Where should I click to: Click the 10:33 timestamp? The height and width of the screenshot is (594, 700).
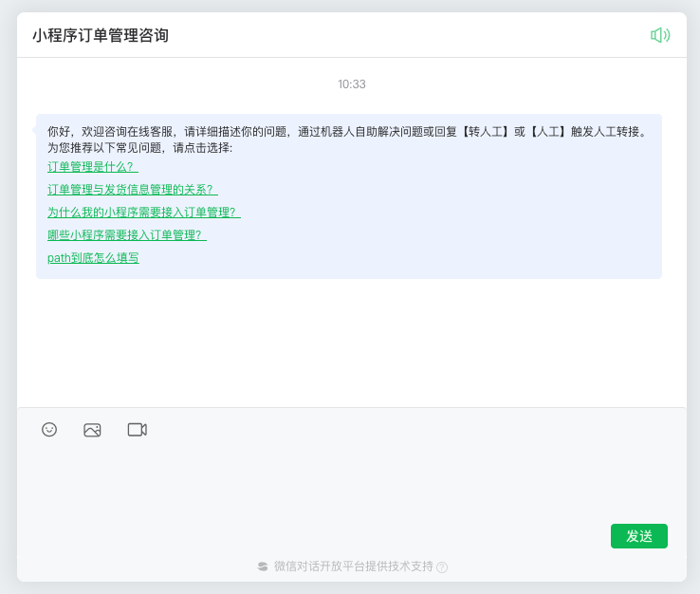tap(352, 84)
